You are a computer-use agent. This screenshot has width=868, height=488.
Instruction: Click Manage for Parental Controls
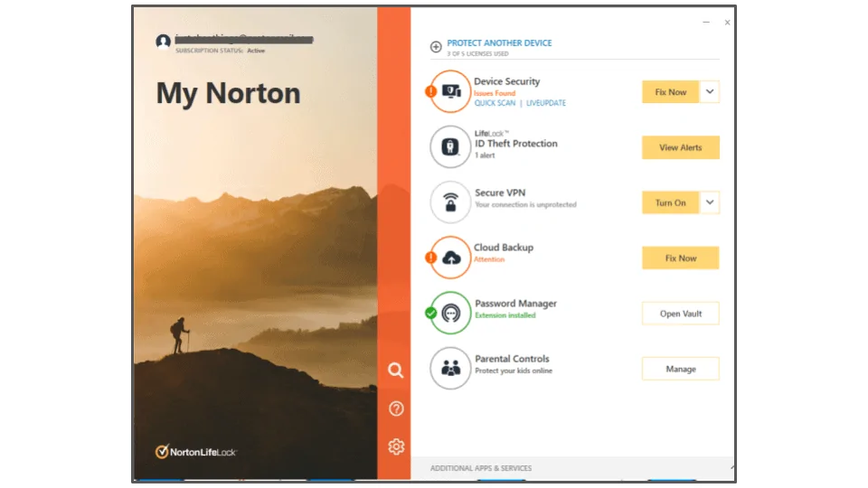[x=680, y=369]
